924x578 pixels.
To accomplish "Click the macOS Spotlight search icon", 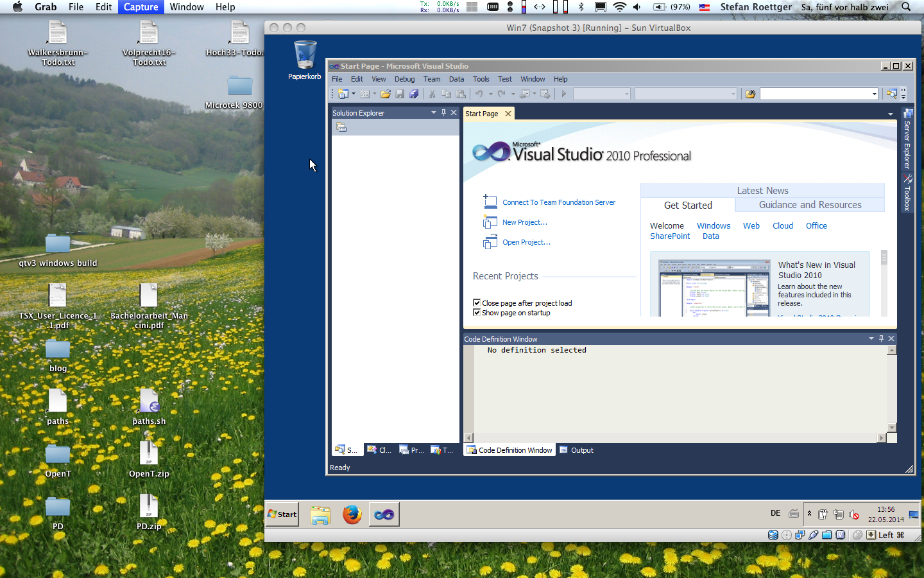I will pos(906,7).
